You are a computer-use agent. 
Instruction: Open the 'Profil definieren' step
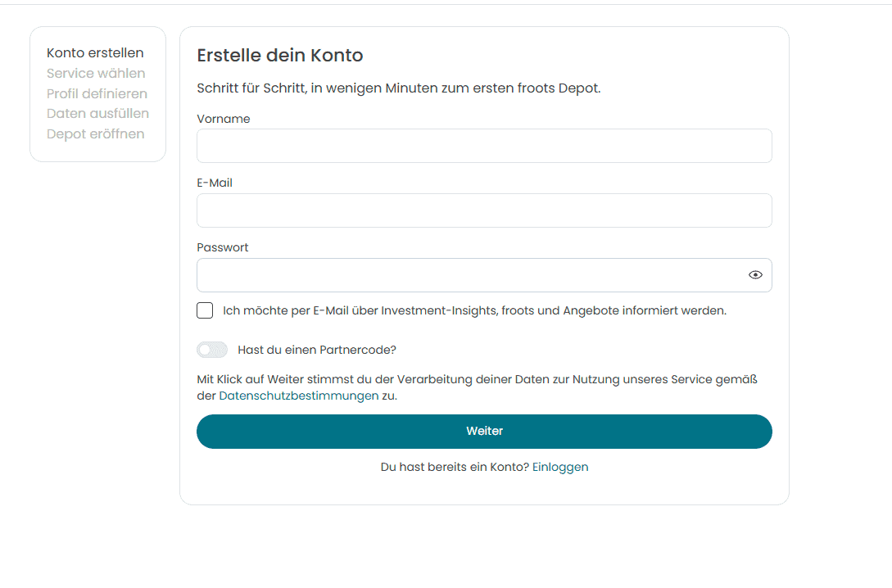(x=97, y=93)
